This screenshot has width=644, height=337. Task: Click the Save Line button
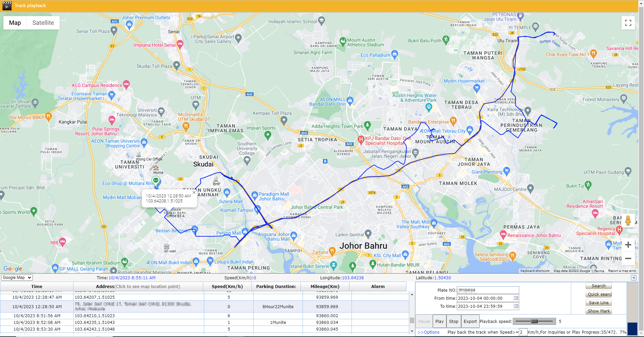[598, 302]
